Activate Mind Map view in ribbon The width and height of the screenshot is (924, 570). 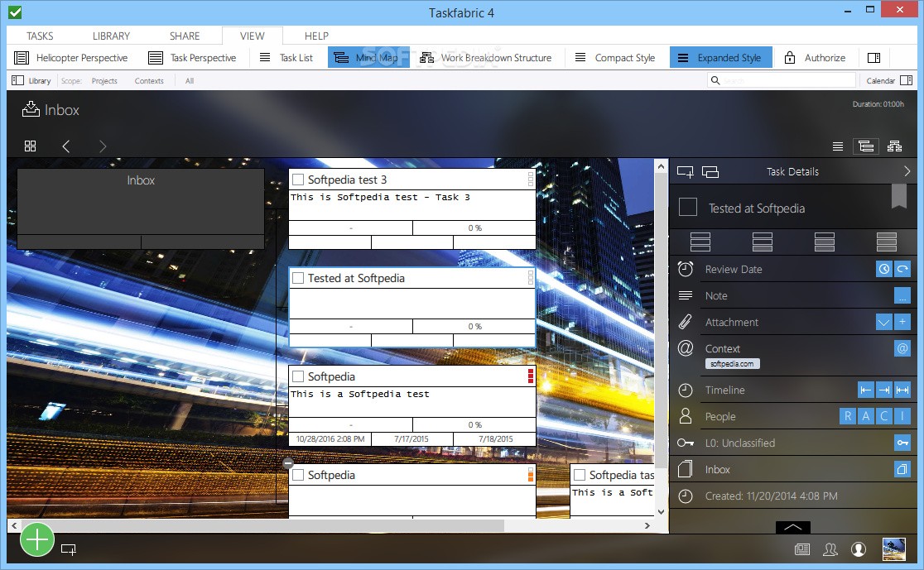(368, 58)
